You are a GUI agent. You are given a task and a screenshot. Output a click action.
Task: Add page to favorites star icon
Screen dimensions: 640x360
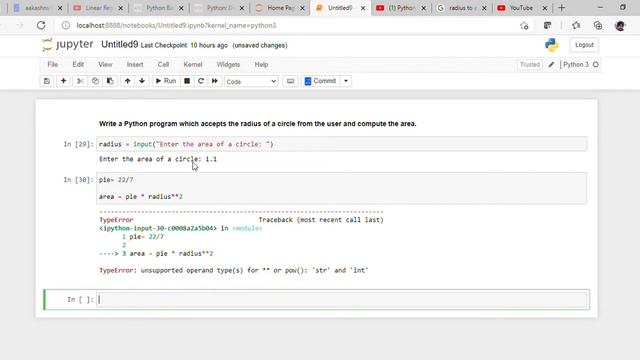coord(524,25)
